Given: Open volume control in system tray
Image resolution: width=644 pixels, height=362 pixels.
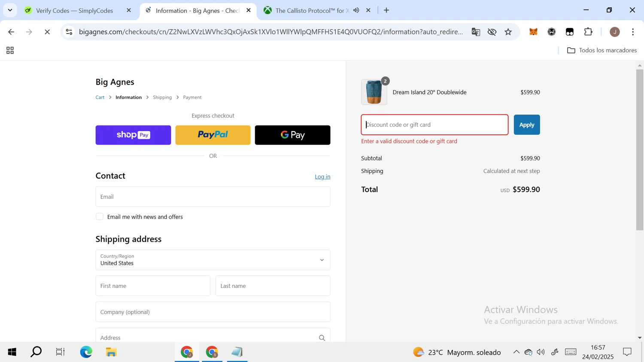Looking at the screenshot, I should [x=541, y=352].
